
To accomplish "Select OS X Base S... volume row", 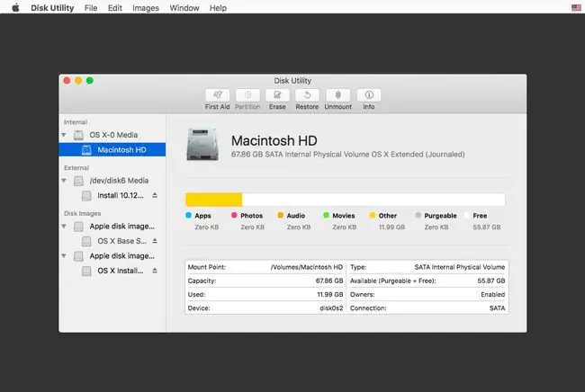I will tap(112, 241).
